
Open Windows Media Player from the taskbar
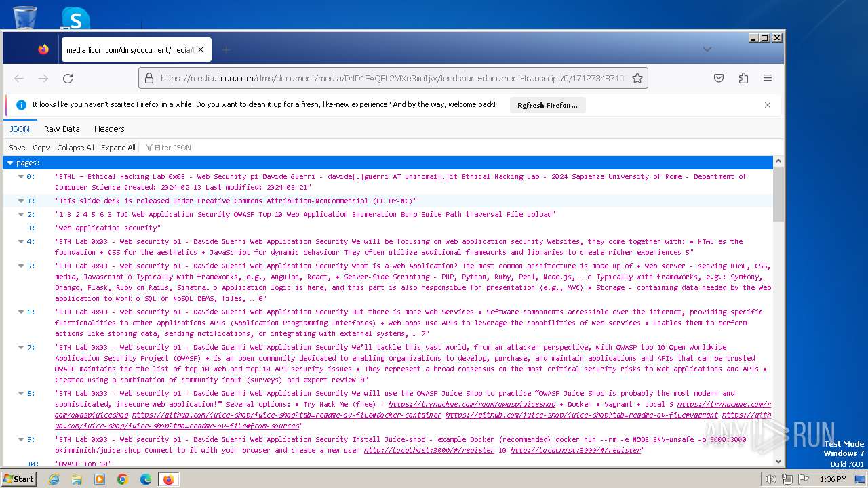point(100,479)
